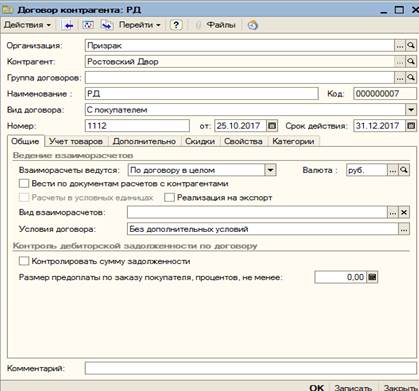Click the Валюта field showing руб.

[x=367, y=170]
